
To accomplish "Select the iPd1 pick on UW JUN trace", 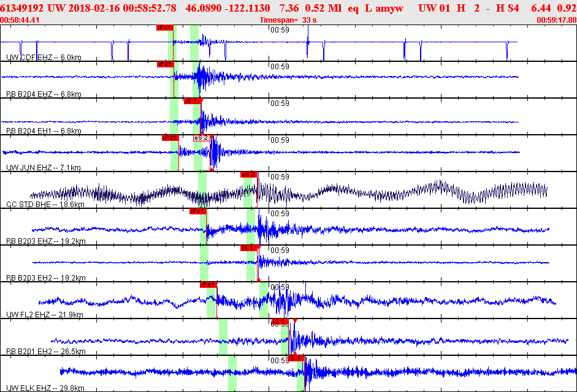I will 170,138.
